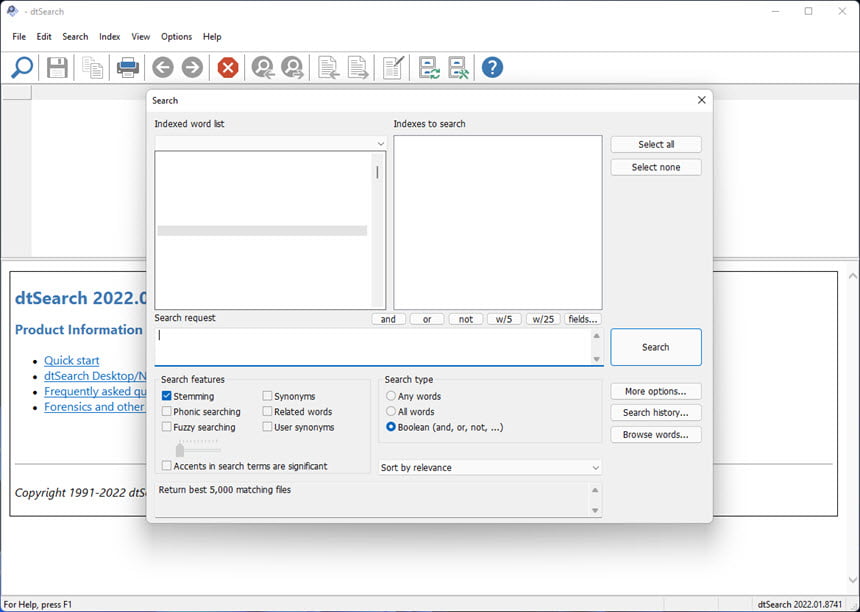Open Search history...
The image size is (860, 612).
click(x=656, y=412)
